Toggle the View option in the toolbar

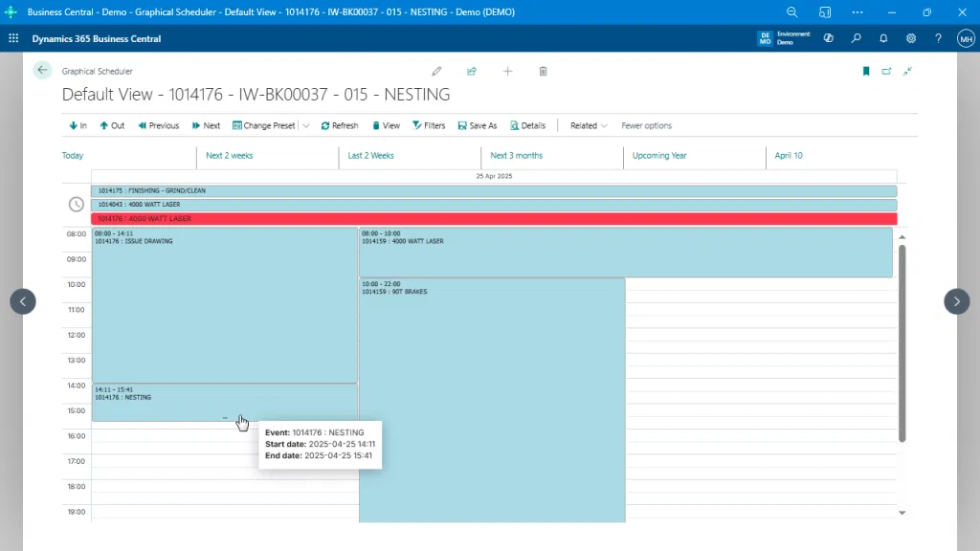tap(386, 125)
